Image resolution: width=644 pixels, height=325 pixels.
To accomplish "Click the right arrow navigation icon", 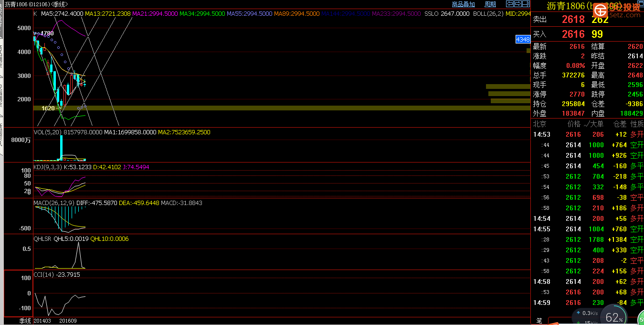I will pos(517,4).
